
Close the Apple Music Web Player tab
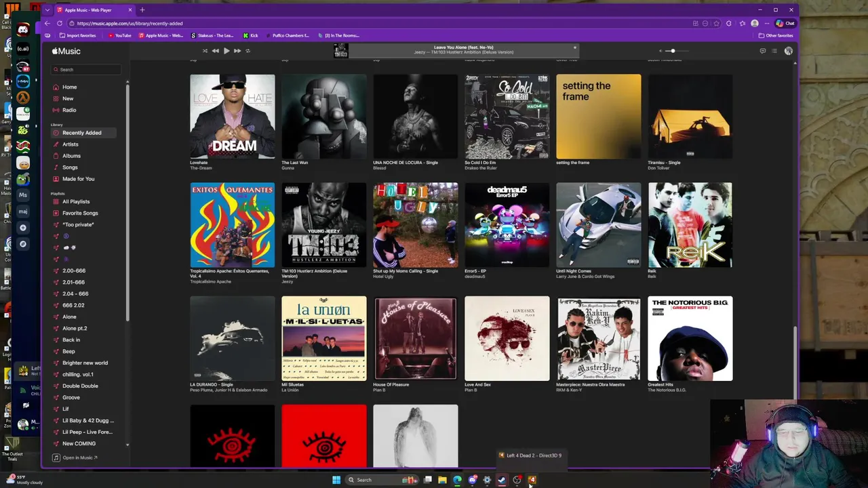130,10
